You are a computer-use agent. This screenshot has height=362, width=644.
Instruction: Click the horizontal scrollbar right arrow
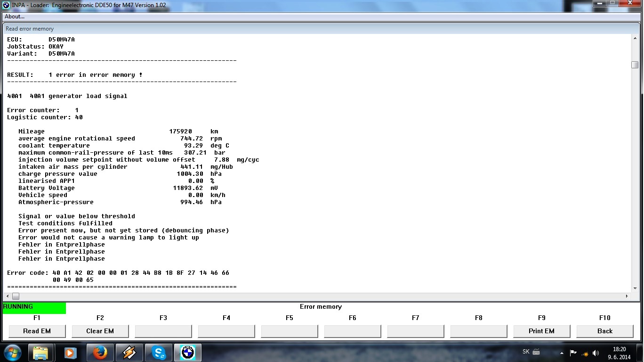click(627, 296)
